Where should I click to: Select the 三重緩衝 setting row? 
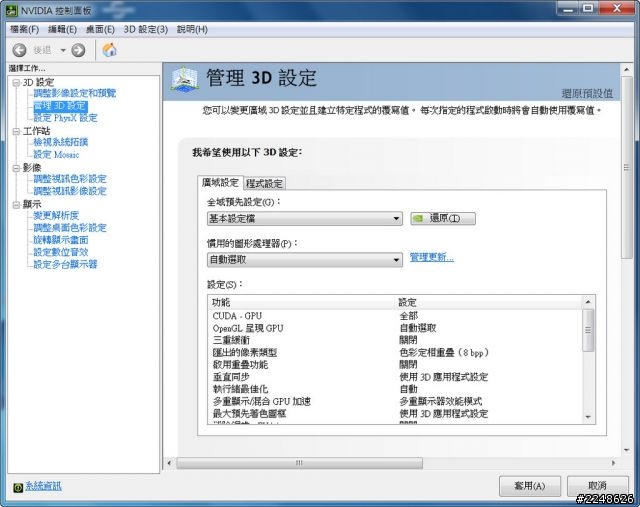click(395, 340)
